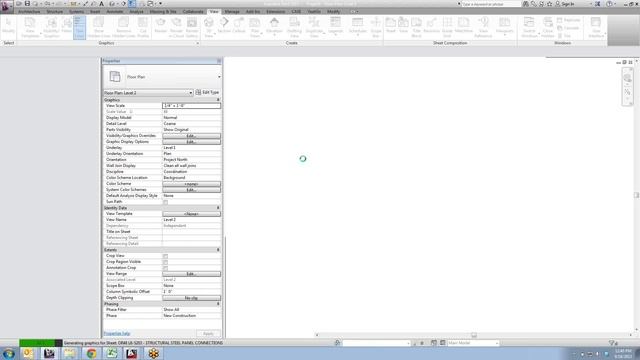The image size is (640, 360).
Task: Click Edit Type button in Properties
Action: [x=207, y=93]
